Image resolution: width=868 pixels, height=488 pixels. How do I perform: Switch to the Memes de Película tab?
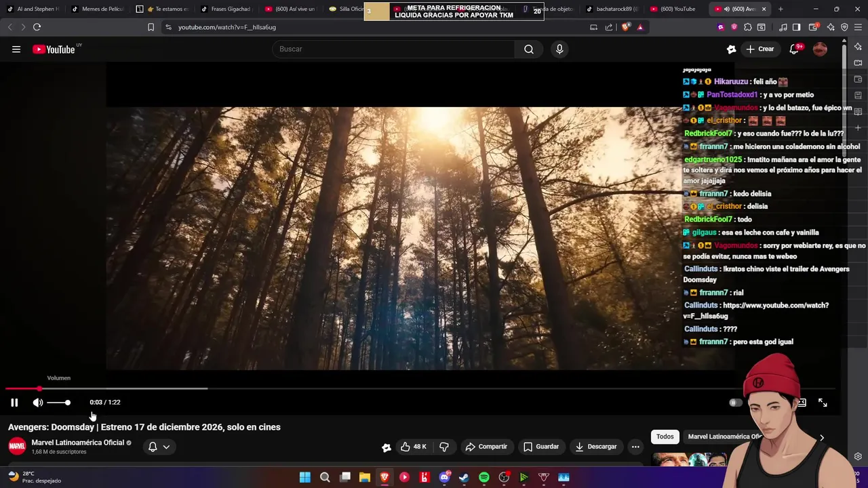[98, 9]
